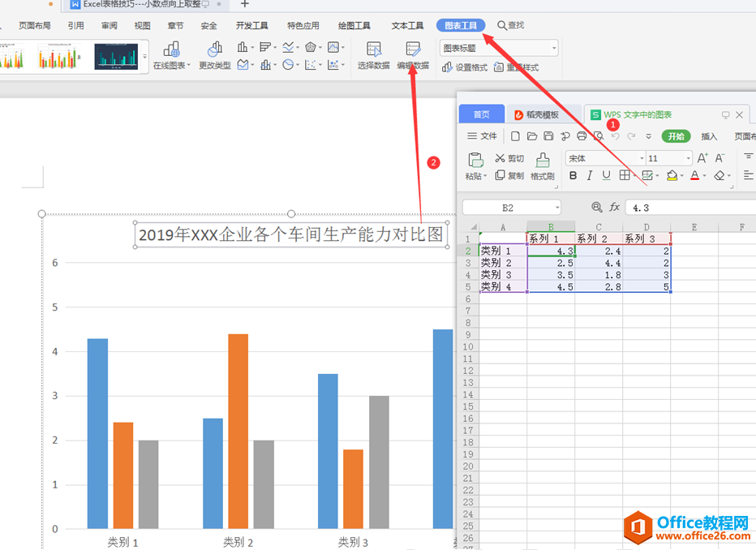This screenshot has width=756, height=550.
Task: Open the B2 name box dropdown
Action: (x=557, y=208)
